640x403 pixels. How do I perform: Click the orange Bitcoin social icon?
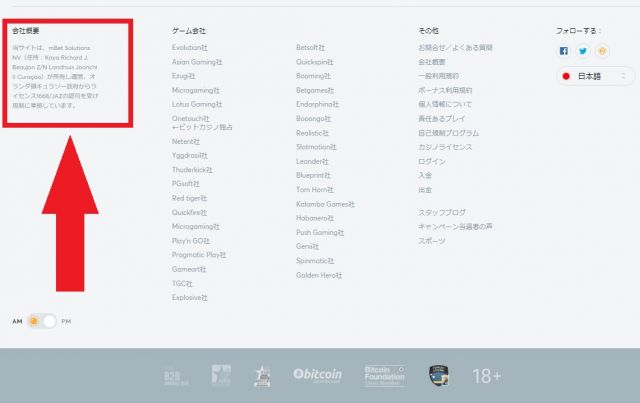pos(601,51)
